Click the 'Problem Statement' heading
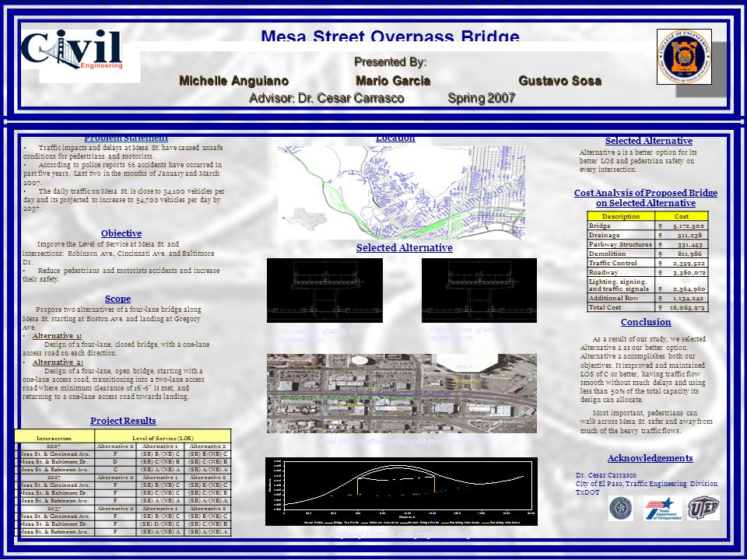Image resolution: width=747 pixels, height=560 pixels. tap(126, 138)
